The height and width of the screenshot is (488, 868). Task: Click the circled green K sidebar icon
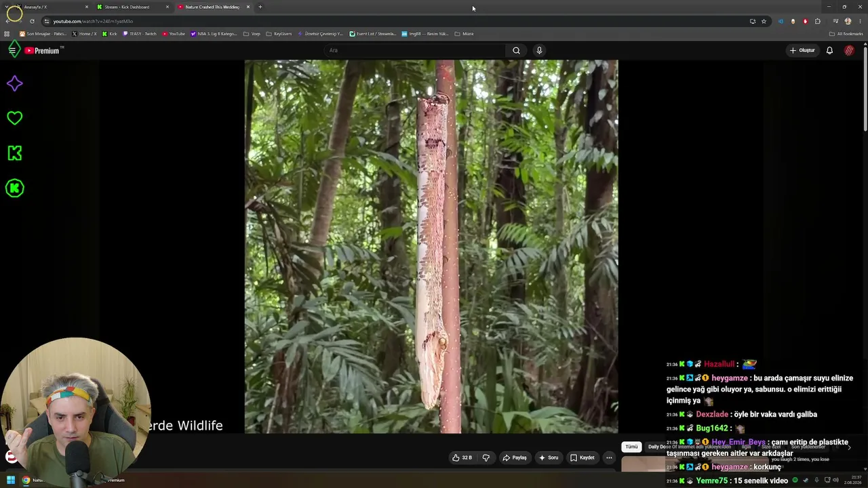tap(14, 188)
